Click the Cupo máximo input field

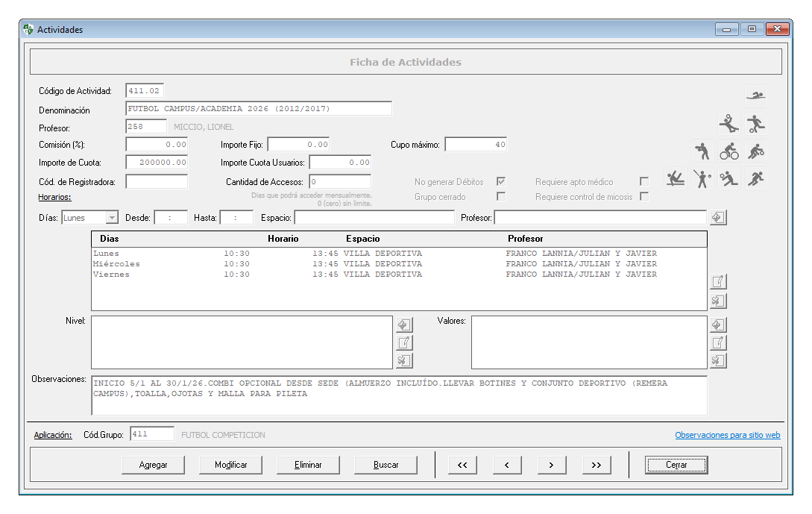tap(476, 145)
